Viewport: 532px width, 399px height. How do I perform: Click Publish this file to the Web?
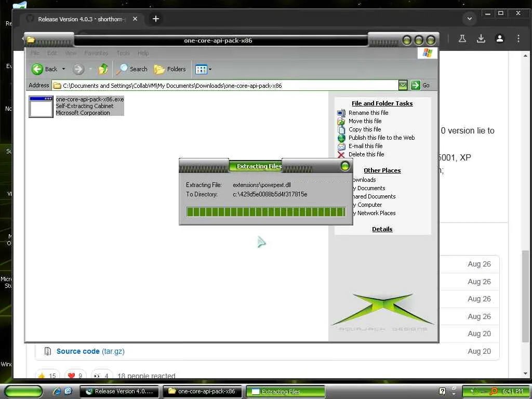tap(382, 138)
